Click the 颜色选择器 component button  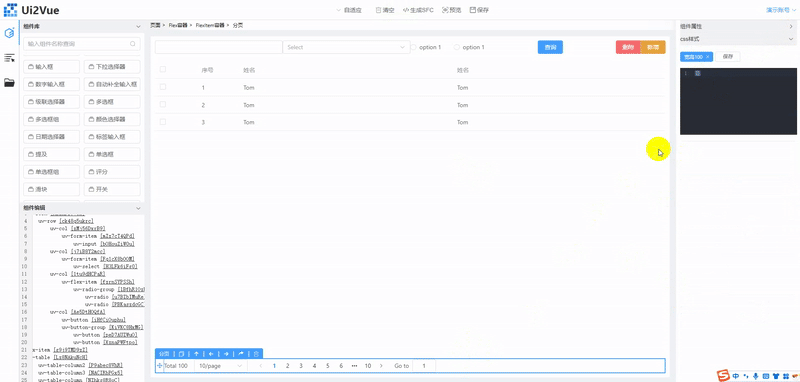[112, 119]
